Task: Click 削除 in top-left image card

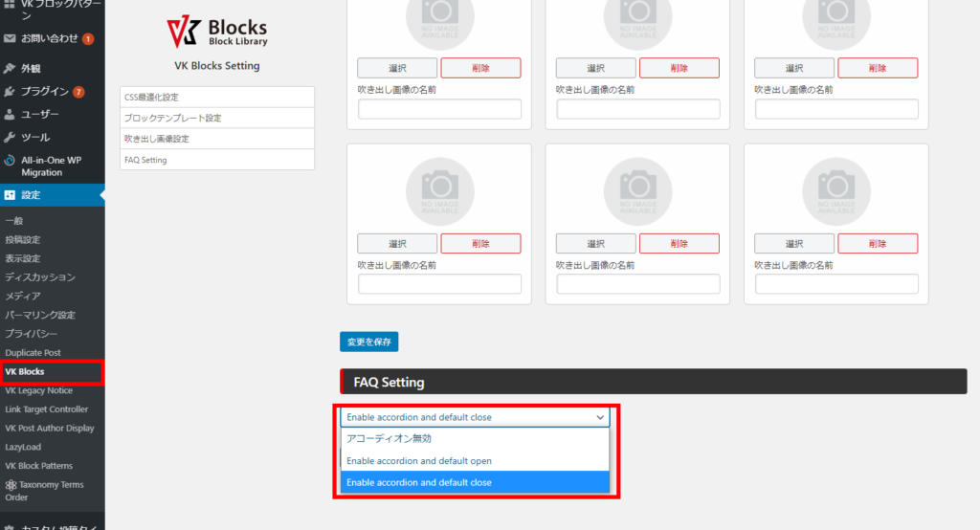Action: tap(480, 68)
